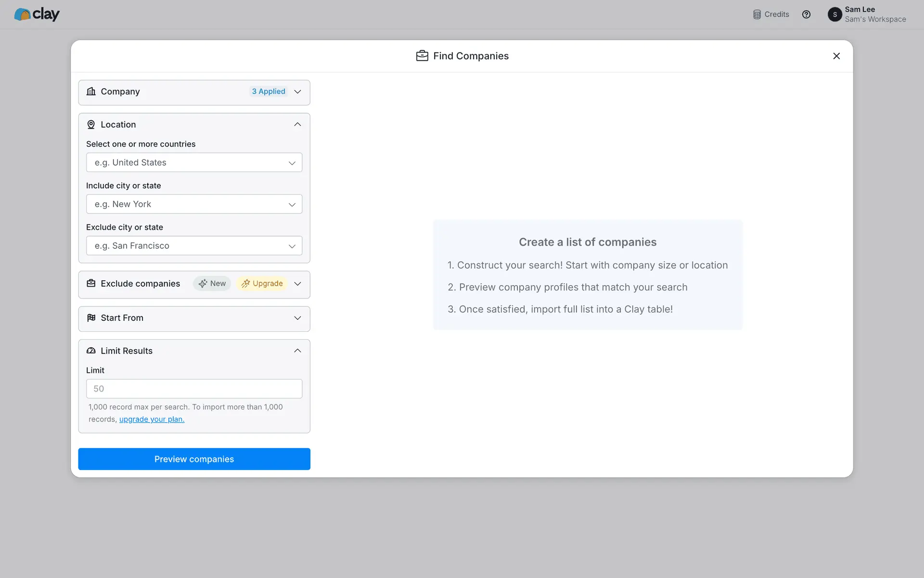Collapse the Limit Results section

[x=297, y=351]
